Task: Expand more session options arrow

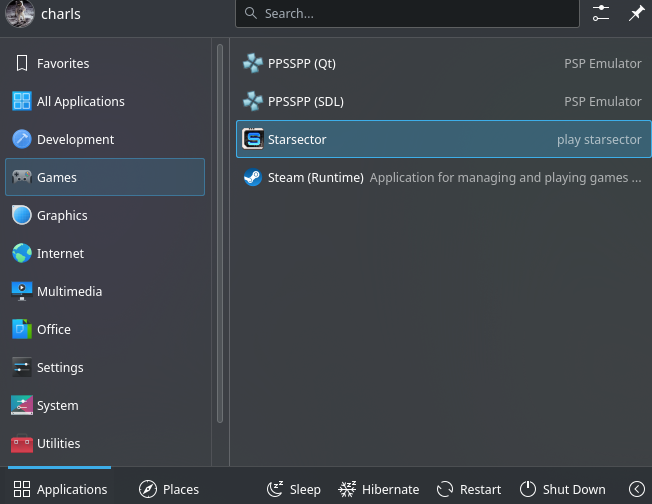Action: point(637,489)
